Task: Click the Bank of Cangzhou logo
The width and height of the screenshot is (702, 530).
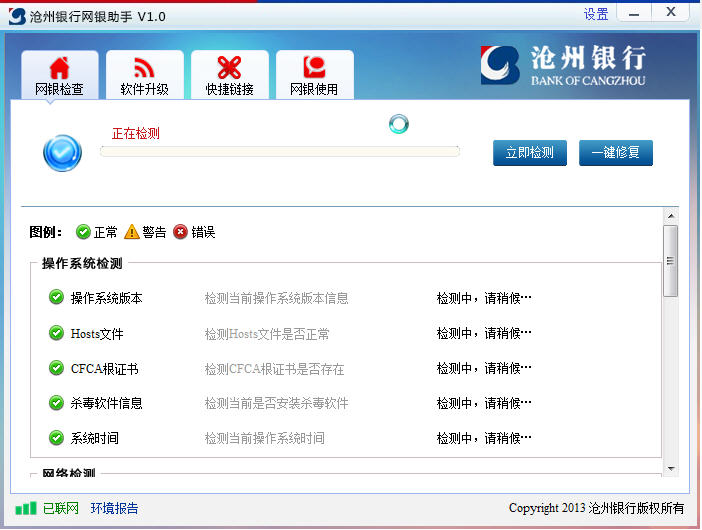Action: pos(563,65)
